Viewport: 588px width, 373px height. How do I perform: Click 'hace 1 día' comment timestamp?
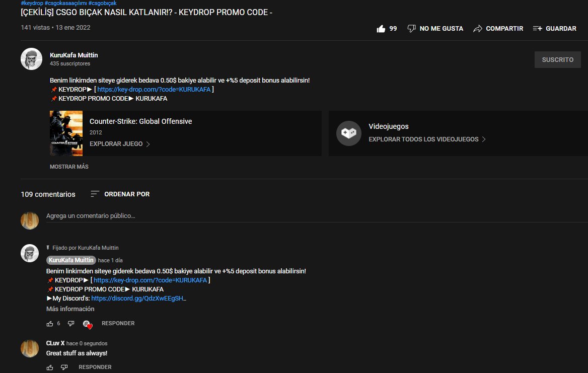pos(110,260)
